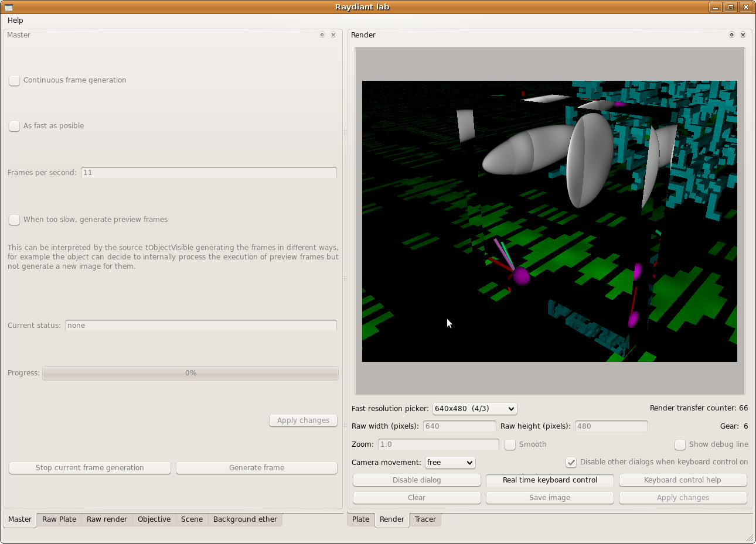Switch to the Tracer tab
The width and height of the screenshot is (756, 544).
click(425, 519)
